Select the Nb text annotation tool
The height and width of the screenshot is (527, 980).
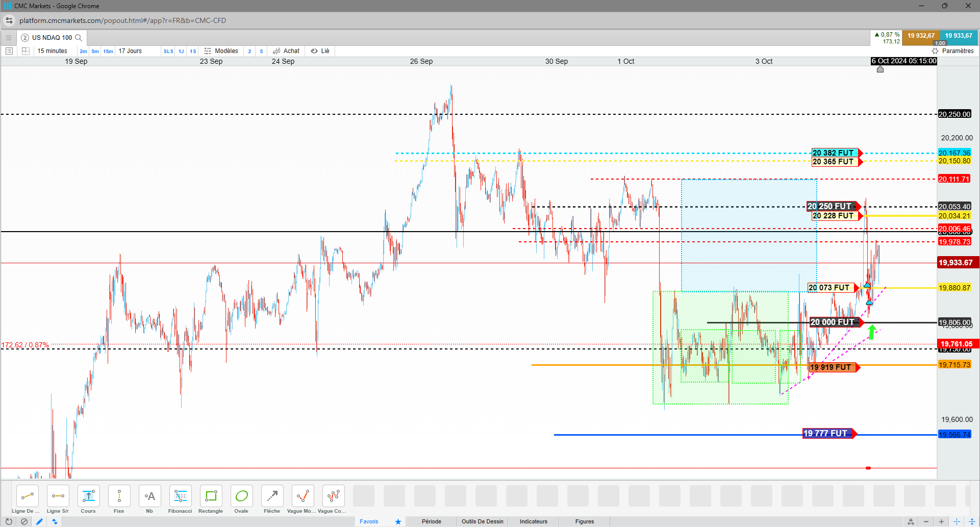149,499
